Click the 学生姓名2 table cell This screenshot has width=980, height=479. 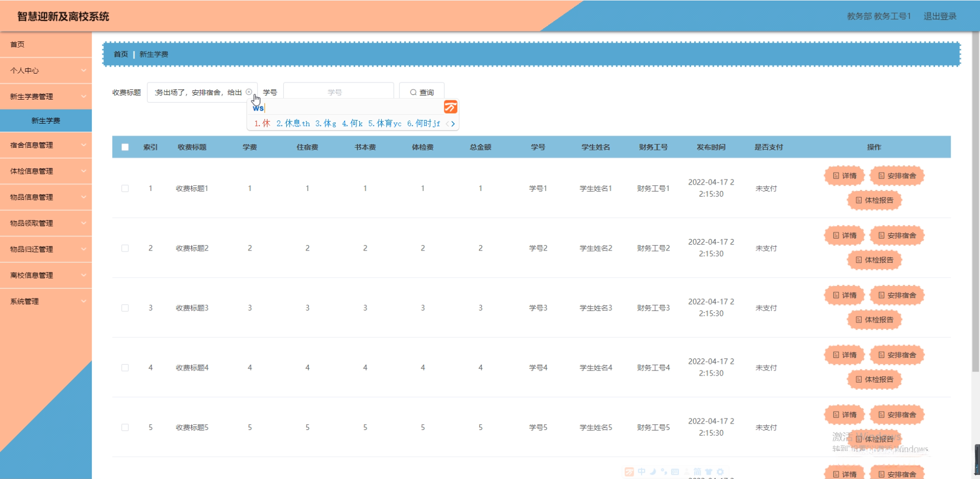(596, 248)
